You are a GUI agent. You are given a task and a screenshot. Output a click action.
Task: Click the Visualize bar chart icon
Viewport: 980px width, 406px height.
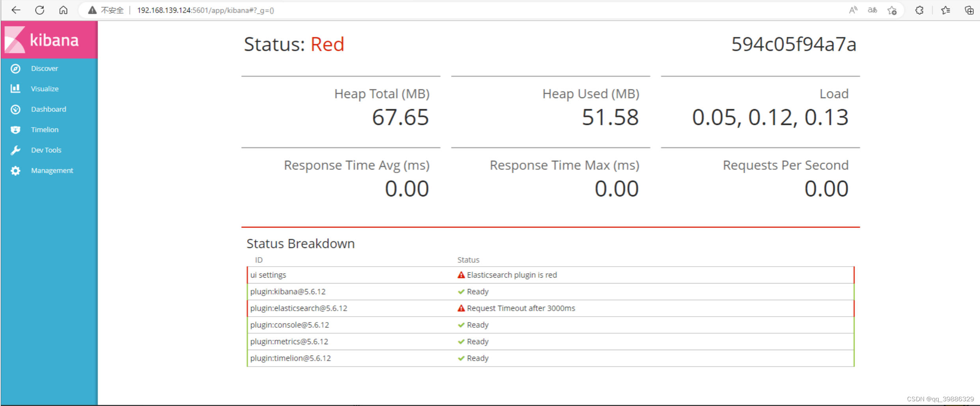pos(15,88)
